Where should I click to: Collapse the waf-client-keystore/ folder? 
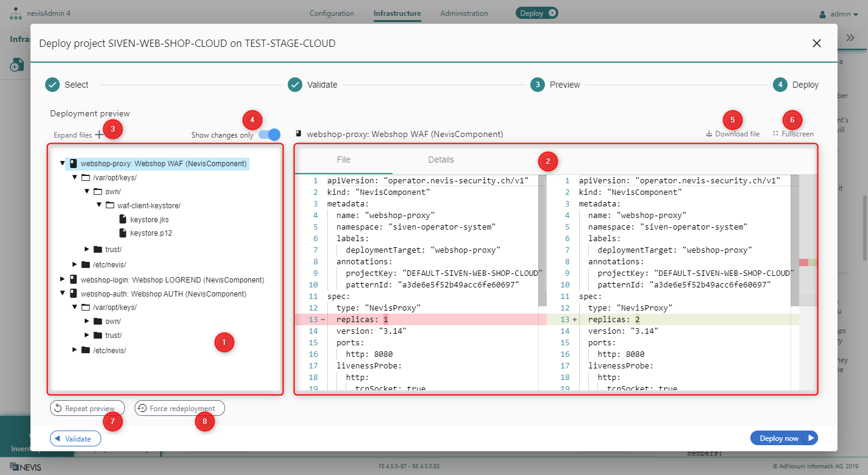point(99,205)
